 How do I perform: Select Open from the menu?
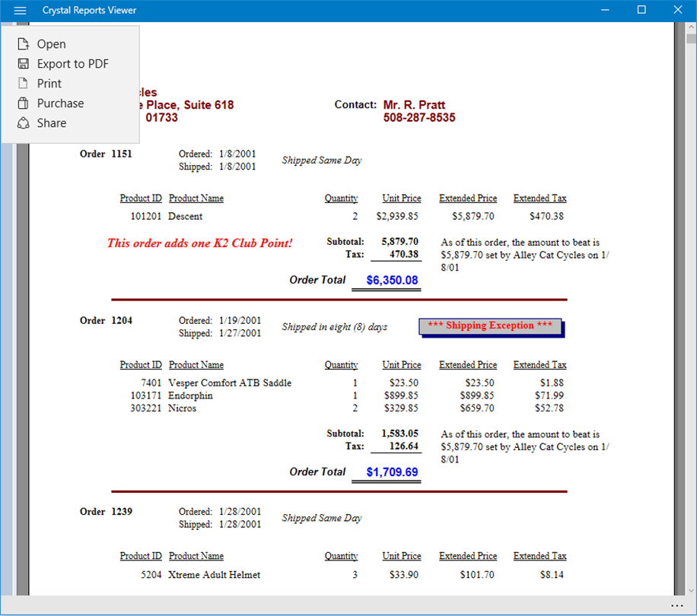coord(70,44)
